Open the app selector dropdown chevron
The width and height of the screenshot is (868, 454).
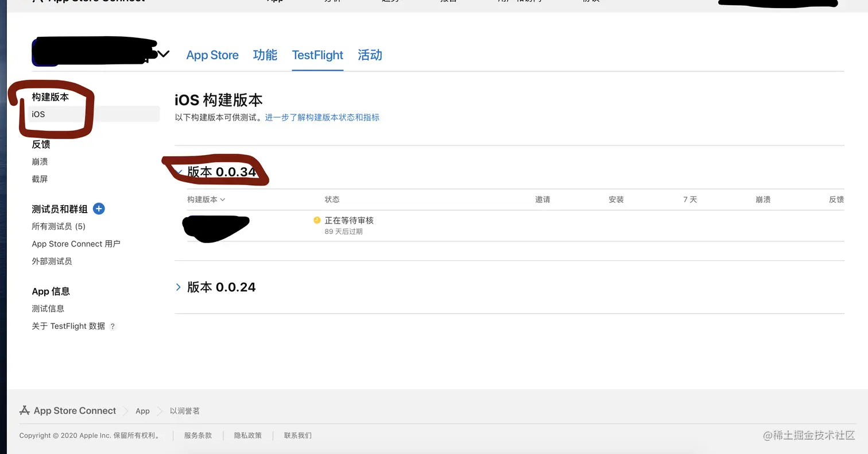pyautogui.click(x=164, y=54)
